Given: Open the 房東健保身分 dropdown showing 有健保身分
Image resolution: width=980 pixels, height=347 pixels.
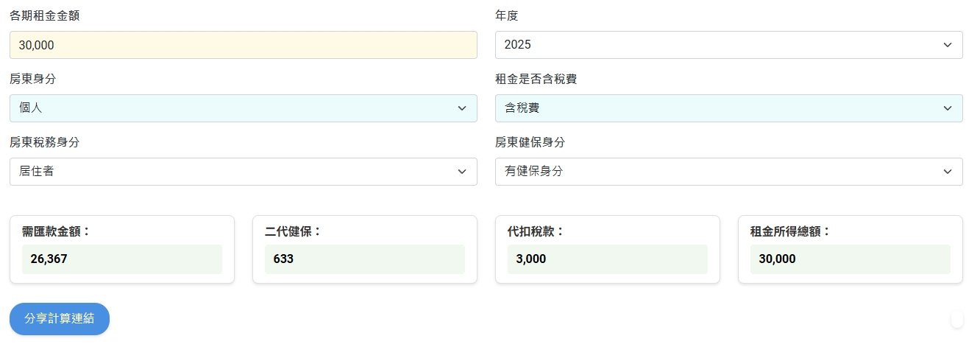Looking at the screenshot, I should click(x=728, y=172).
